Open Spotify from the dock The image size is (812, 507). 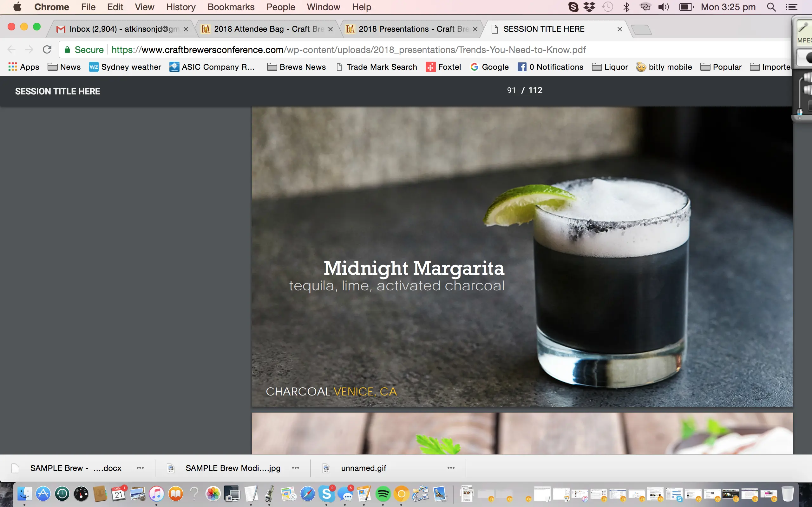pyautogui.click(x=383, y=494)
